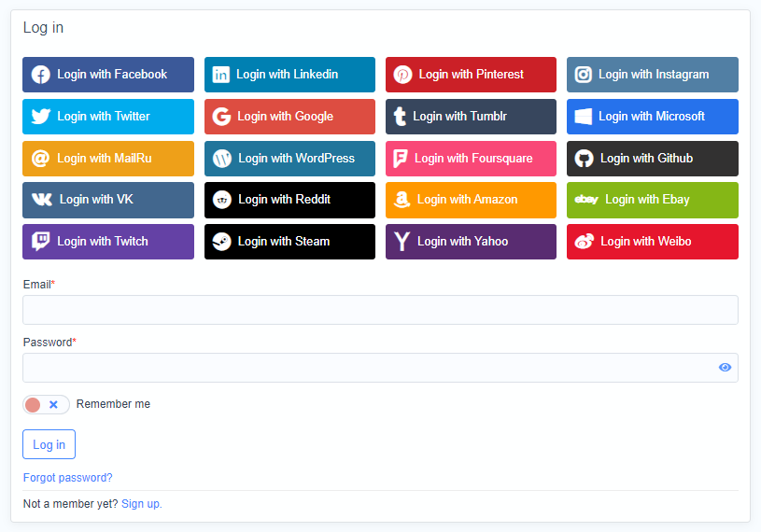Select Login with Microsoft button
Screen dimensions: 761x532
tap(652, 117)
